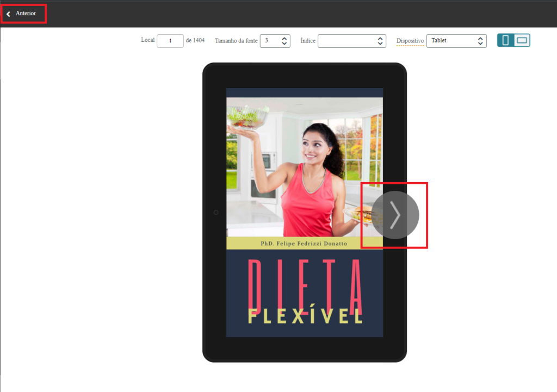
Task: Advance to next page with arrow
Action: click(395, 215)
